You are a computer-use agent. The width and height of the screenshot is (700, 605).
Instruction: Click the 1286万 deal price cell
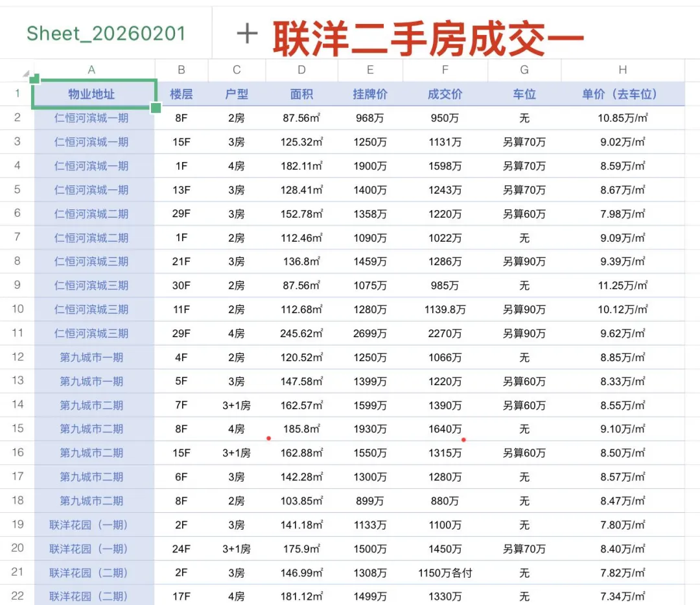[x=445, y=261]
